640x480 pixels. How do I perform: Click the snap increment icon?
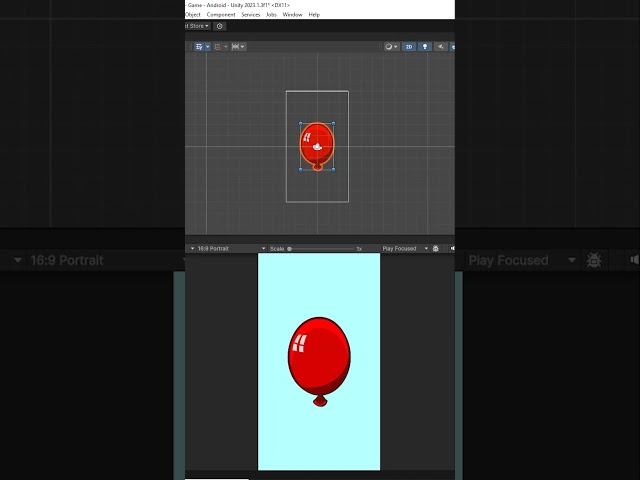point(218,47)
